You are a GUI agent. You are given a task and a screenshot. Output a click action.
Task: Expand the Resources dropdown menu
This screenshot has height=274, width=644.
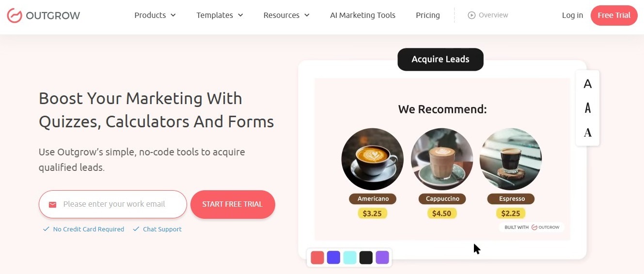(x=286, y=15)
